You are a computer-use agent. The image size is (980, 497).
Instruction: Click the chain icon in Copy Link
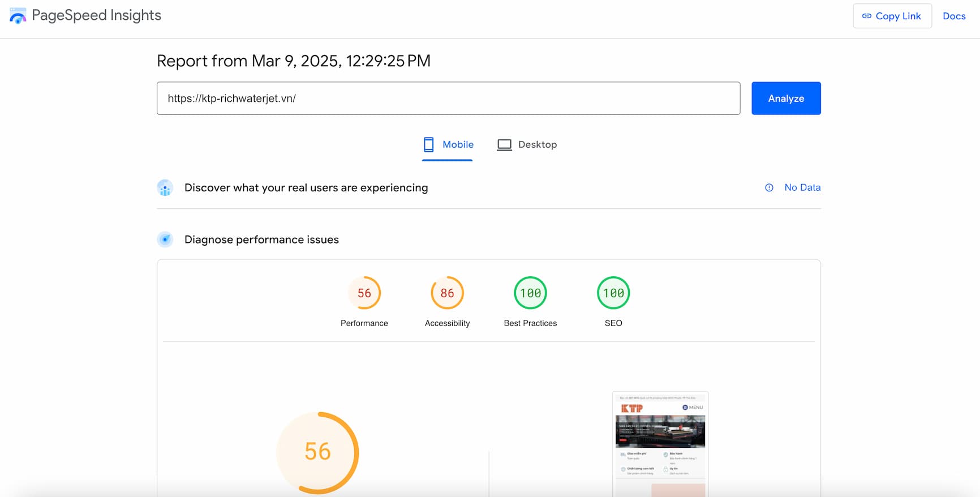tap(866, 16)
